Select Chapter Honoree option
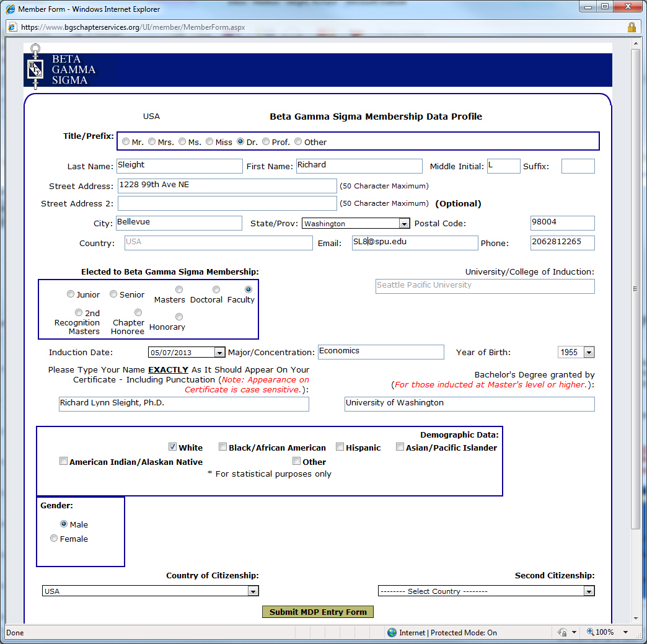The image size is (647, 644). click(x=138, y=312)
